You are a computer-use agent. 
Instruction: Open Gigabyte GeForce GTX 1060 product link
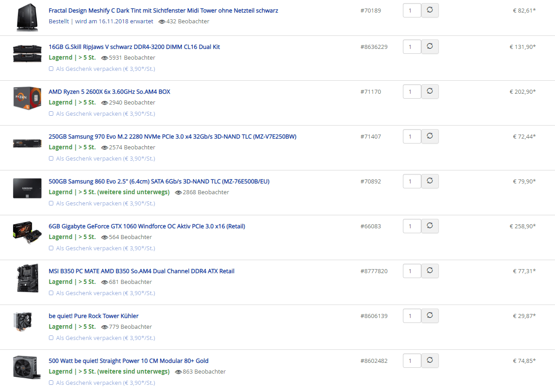point(147,226)
